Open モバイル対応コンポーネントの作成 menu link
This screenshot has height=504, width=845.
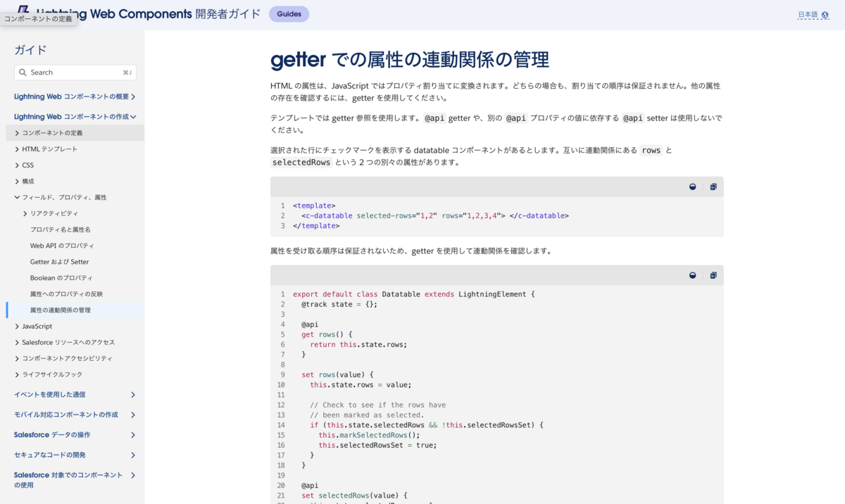(x=66, y=415)
